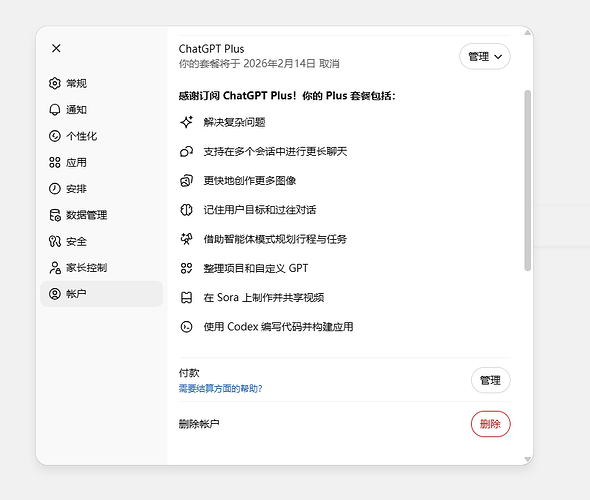Click the clock icon beside 安排
This screenshot has height=500, width=590.
(x=55, y=188)
